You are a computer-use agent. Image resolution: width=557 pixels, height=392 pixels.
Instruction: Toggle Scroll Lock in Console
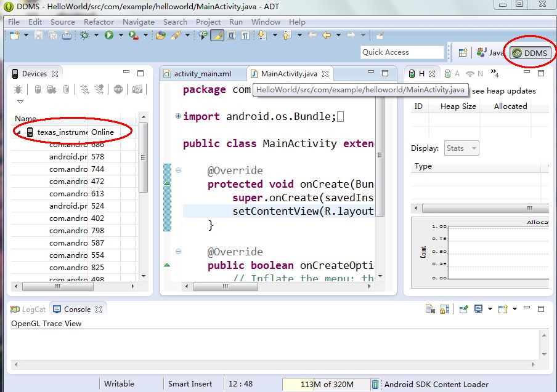click(444, 309)
